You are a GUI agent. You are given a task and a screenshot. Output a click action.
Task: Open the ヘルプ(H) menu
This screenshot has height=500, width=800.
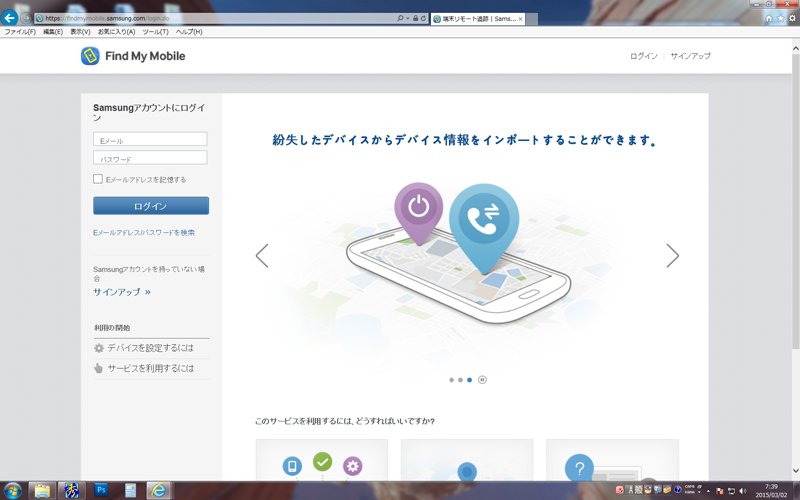click(x=189, y=32)
